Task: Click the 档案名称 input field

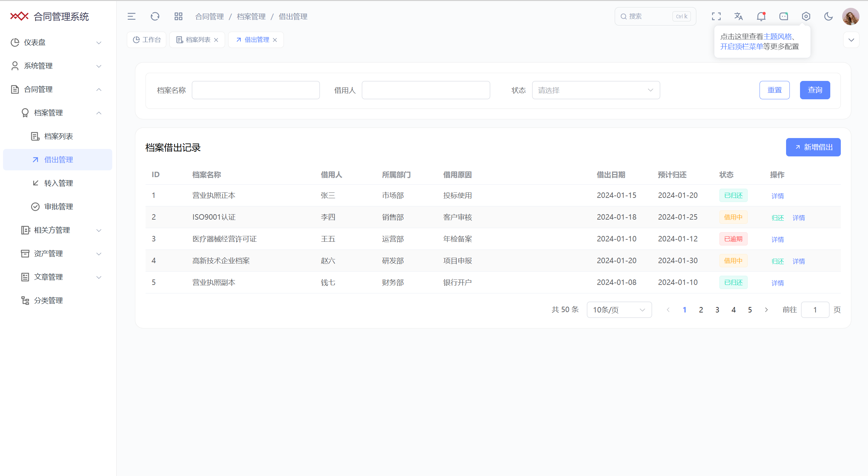Action: click(256, 90)
